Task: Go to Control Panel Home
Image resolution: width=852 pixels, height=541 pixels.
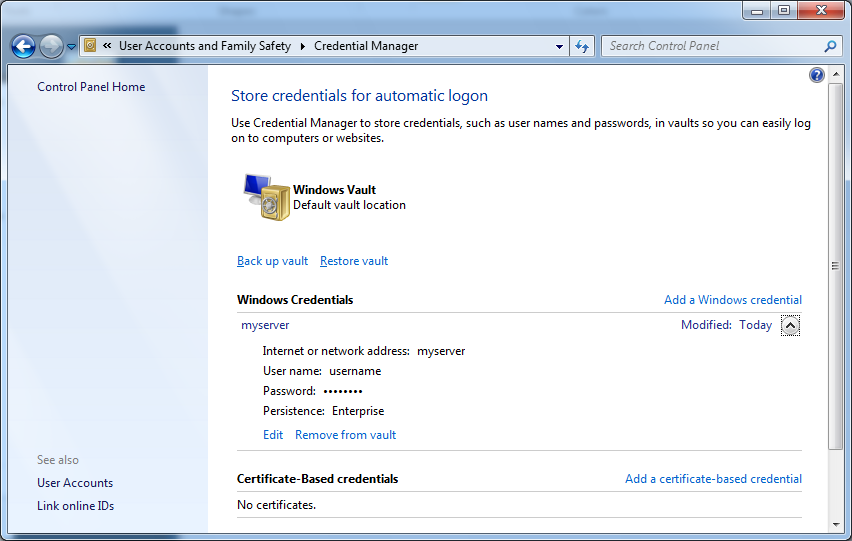Action: [91, 87]
